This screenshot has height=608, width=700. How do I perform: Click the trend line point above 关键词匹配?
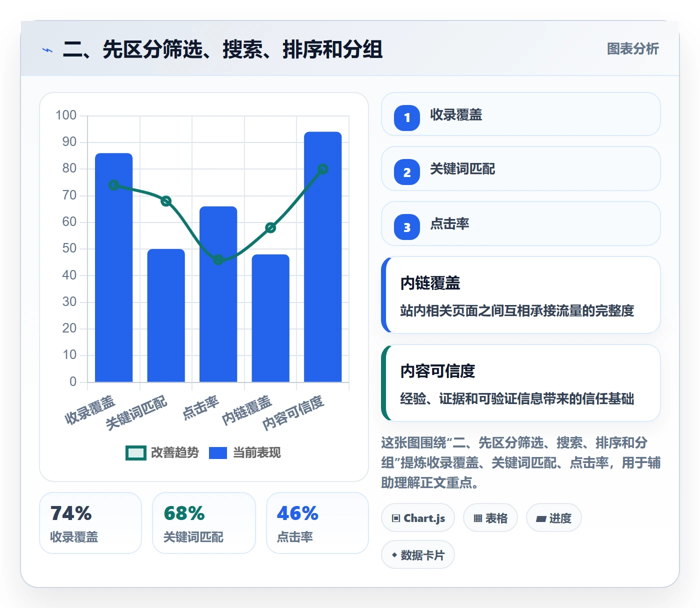point(166,201)
